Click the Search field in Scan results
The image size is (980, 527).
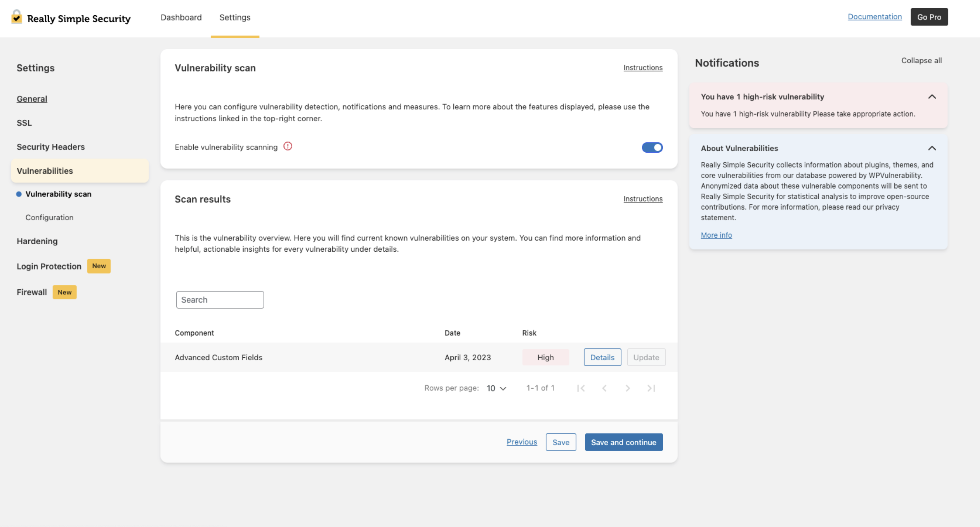[220, 300]
